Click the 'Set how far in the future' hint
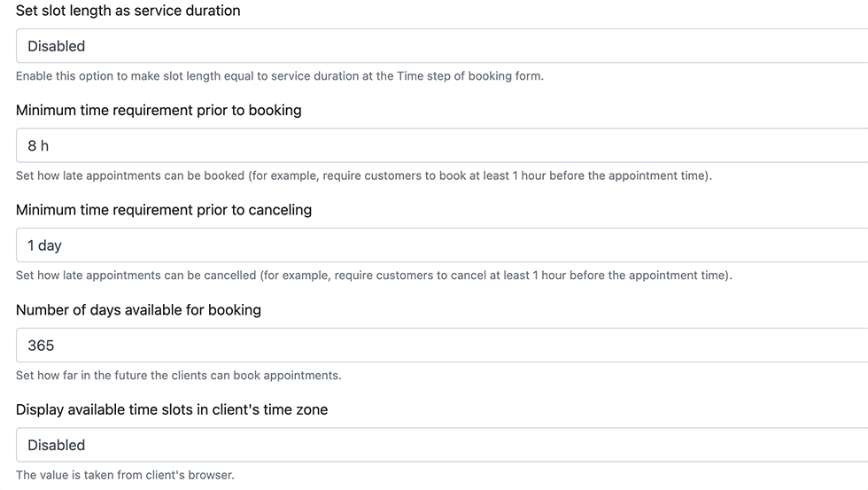This screenshot has width=868, height=490. tap(178, 376)
